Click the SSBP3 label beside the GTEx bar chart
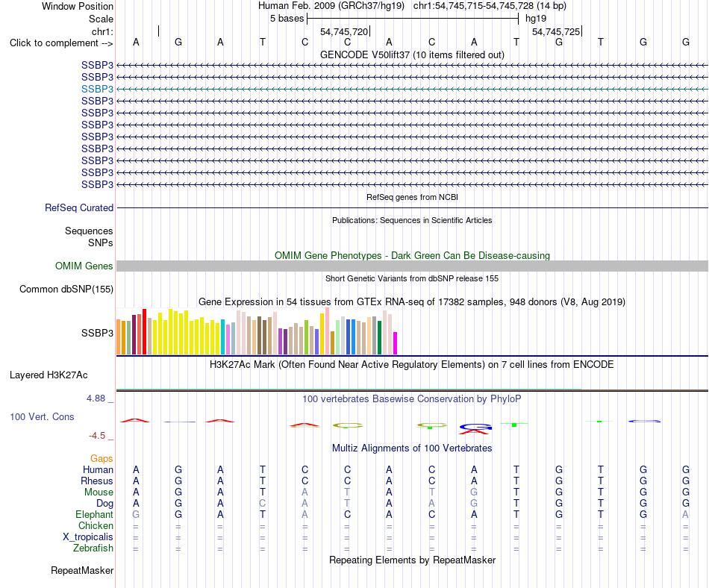 (x=97, y=333)
